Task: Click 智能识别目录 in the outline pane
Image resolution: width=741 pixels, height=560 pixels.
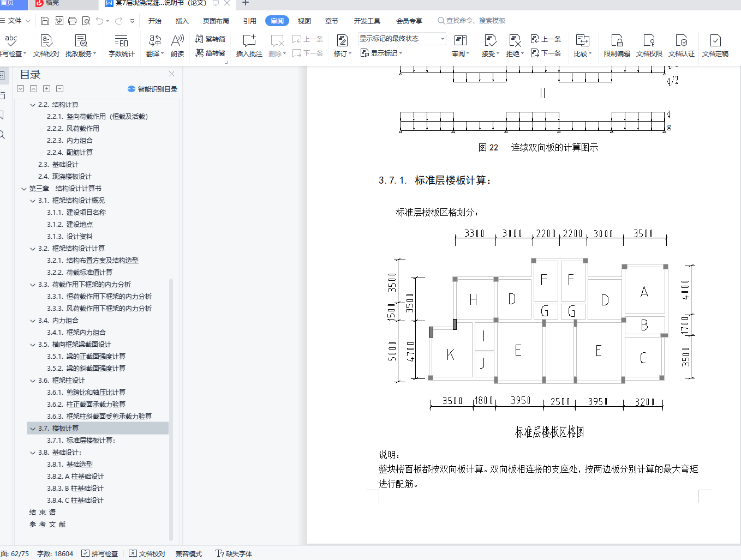Action: coord(152,89)
